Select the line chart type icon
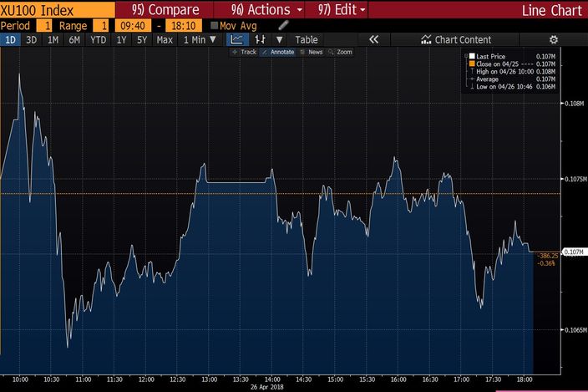Image resolution: width=588 pixels, height=392 pixels. click(237, 39)
